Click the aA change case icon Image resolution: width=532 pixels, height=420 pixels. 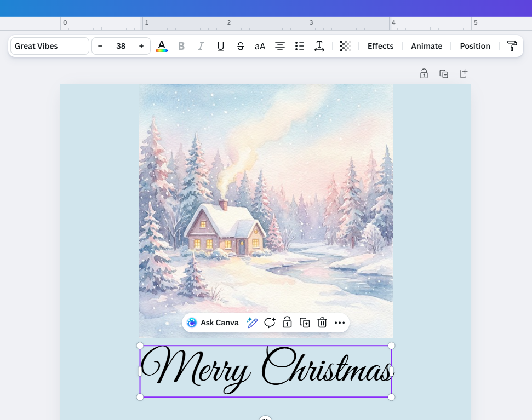[x=260, y=46]
